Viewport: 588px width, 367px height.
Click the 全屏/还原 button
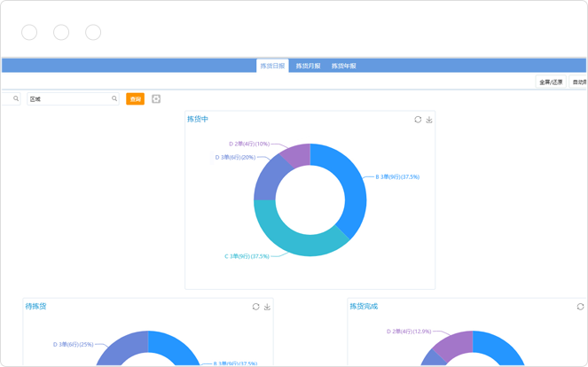(x=551, y=82)
